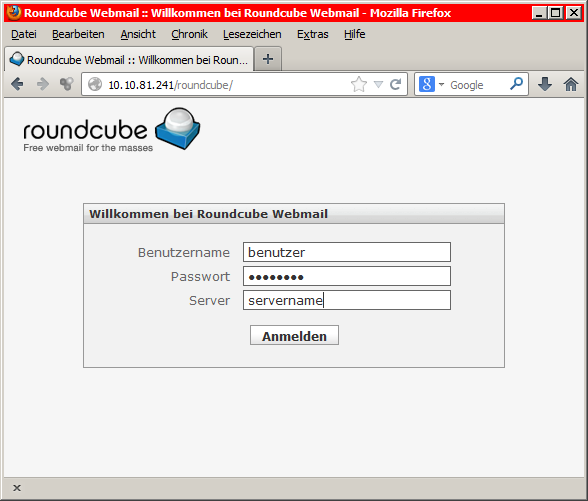Click the icon beside the forward arrow
The height and width of the screenshot is (501, 588).
(x=67, y=84)
